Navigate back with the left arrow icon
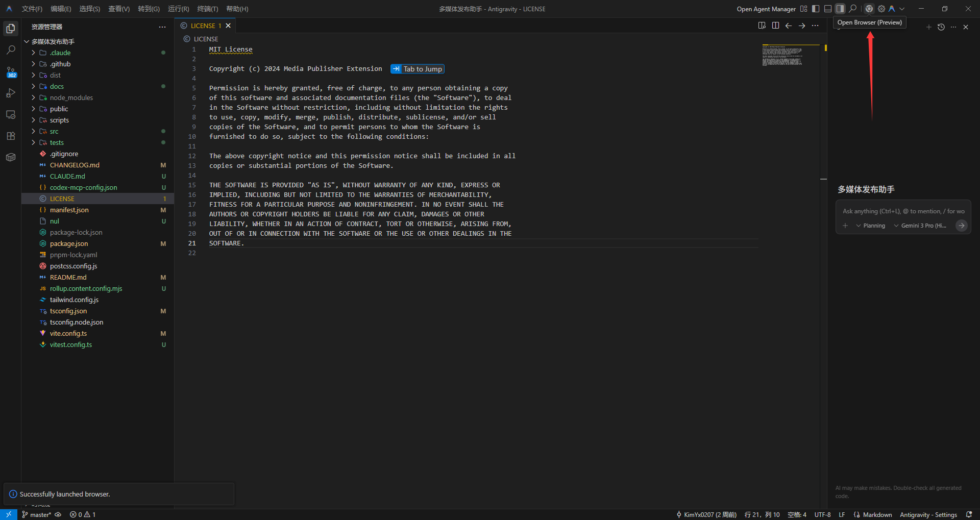The height and width of the screenshot is (520, 980). point(789,26)
